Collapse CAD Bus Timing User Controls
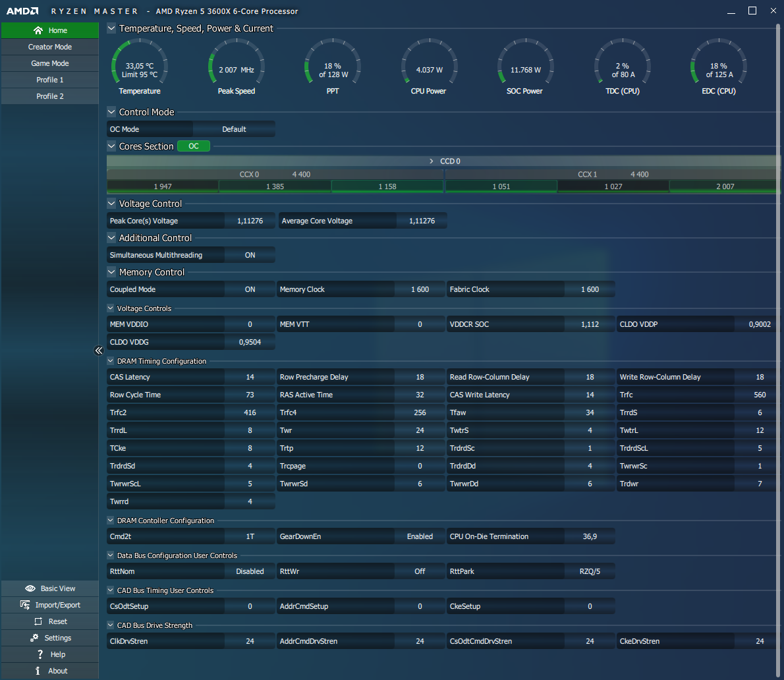 pos(111,590)
